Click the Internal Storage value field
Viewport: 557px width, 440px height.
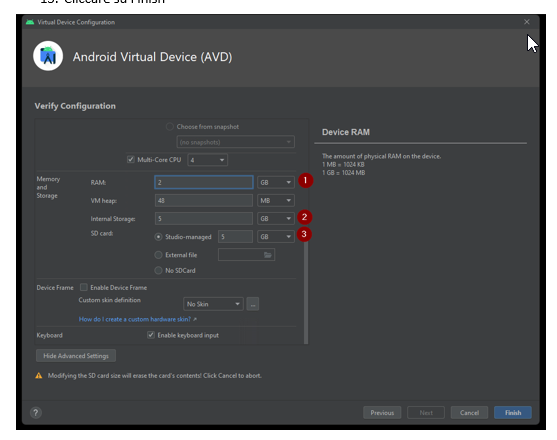[x=204, y=219]
